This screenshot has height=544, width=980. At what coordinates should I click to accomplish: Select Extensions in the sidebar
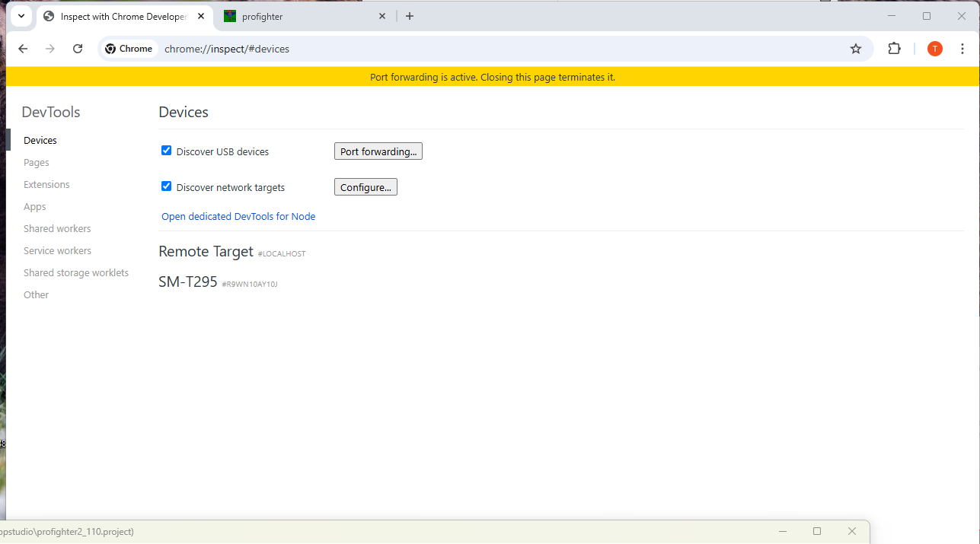click(46, 185)
